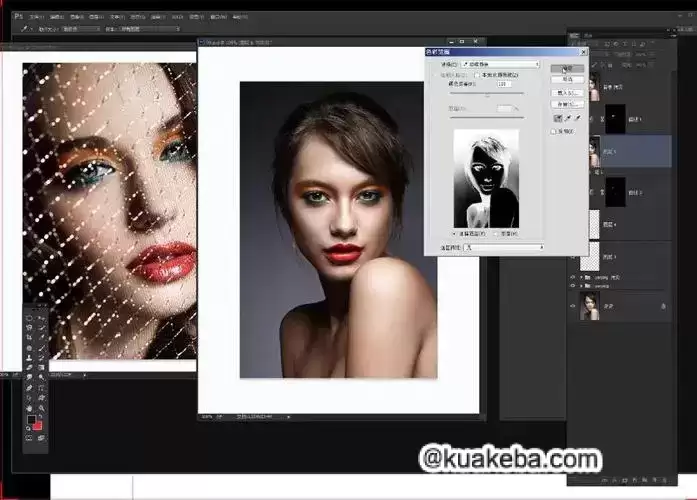
Task: Select the Eyedropper tool in Color Range dialog
Action: pyautogui.click(x=557, y=117)
